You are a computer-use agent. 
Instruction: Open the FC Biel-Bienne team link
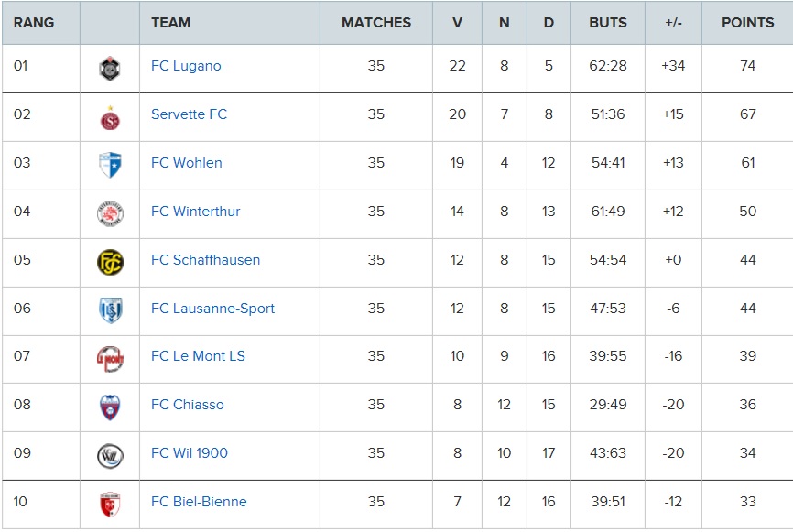[199, 502]
